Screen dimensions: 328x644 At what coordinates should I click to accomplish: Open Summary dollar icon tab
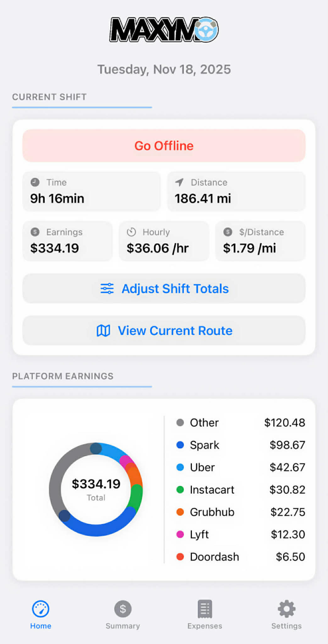pos(123,609)
